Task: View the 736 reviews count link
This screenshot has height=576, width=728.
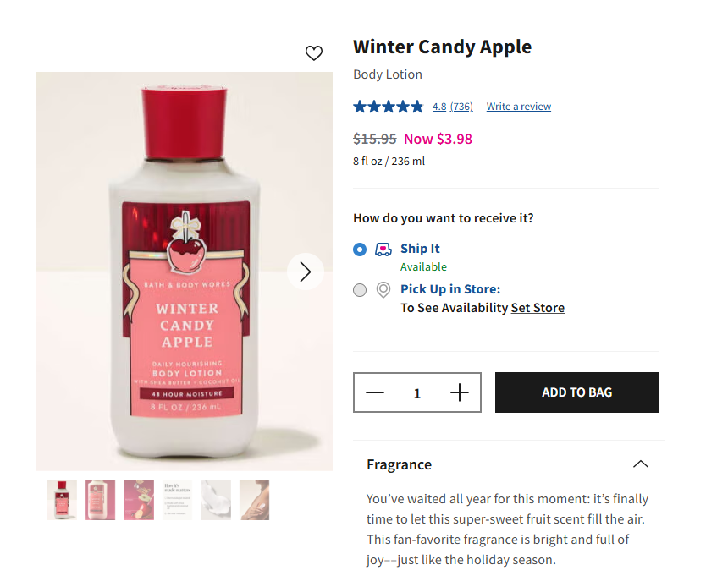Action: (461, 107)
